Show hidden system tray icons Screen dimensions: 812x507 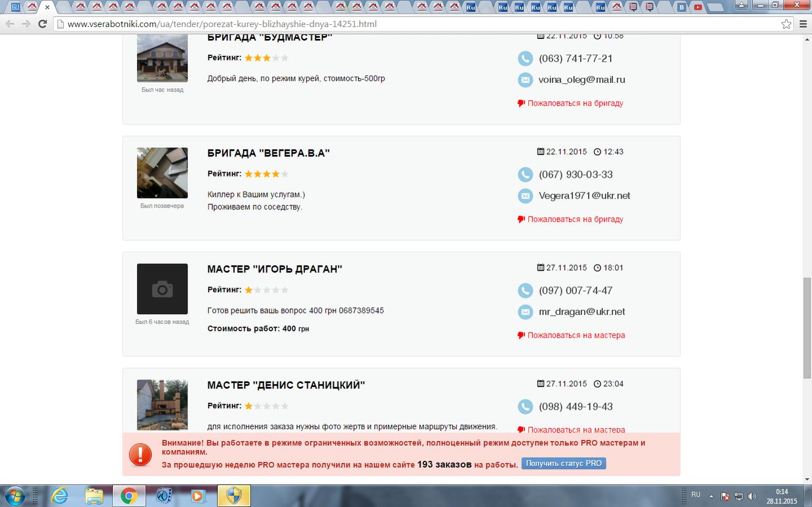711,497
